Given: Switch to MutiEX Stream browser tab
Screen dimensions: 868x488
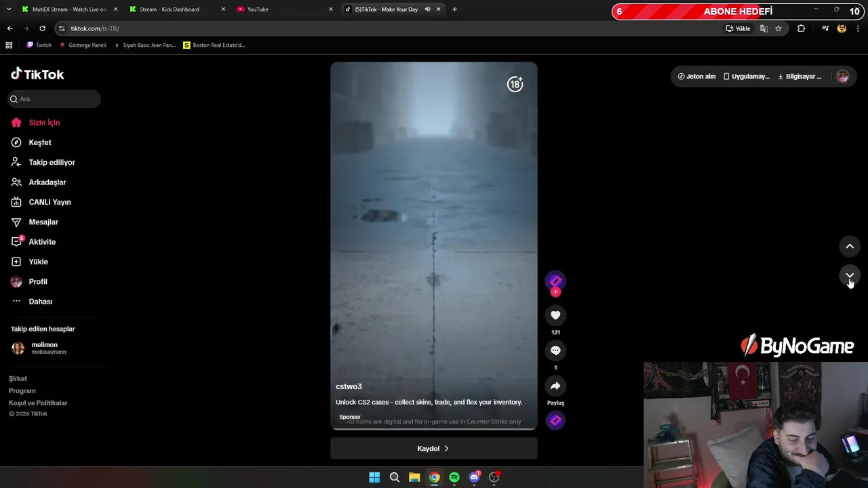Looking at the screenshot, I should [70, 9].
